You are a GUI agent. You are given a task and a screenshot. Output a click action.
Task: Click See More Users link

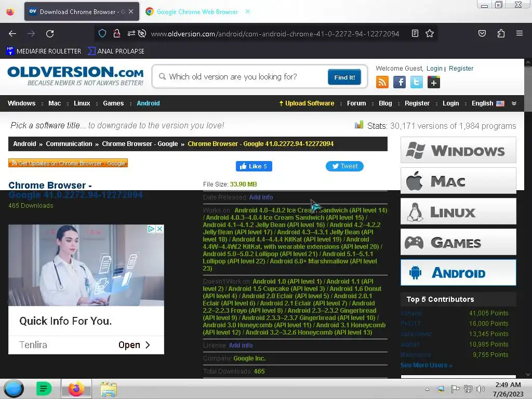tap(426, 365)
